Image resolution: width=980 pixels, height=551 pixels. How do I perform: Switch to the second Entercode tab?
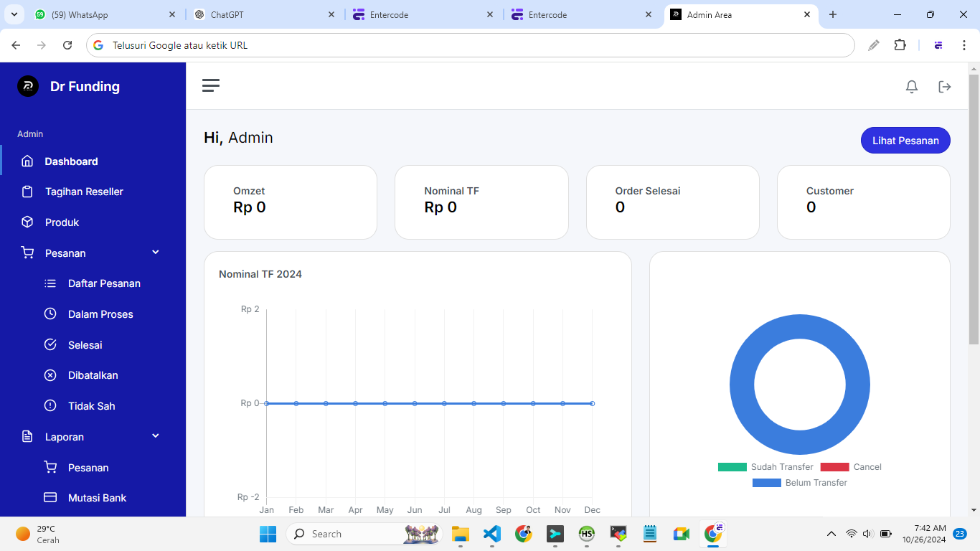[x=582, y=14]
